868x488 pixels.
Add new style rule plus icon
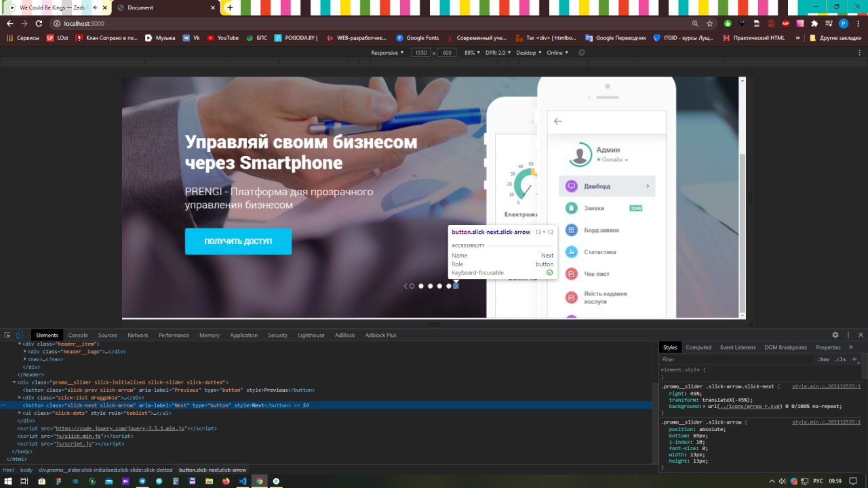tap(854, 359)
